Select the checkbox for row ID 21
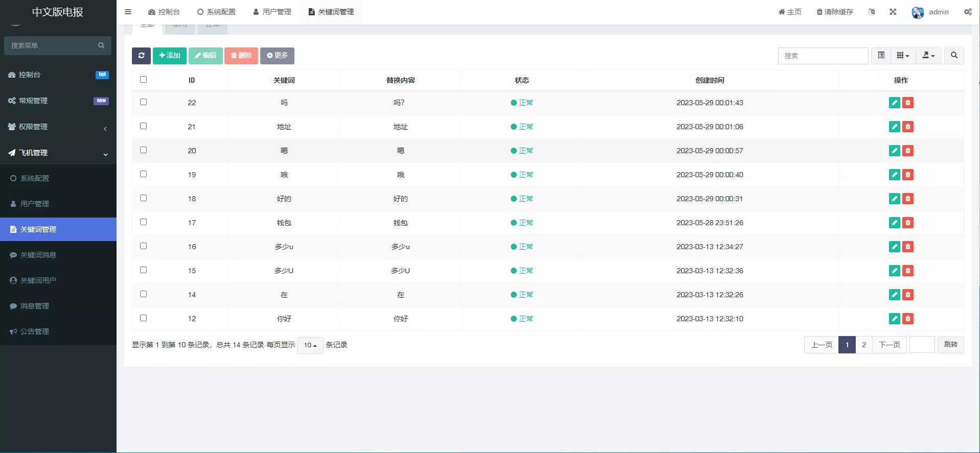The height and width of the screenshot is (453, 980). (x=143, y=126)
